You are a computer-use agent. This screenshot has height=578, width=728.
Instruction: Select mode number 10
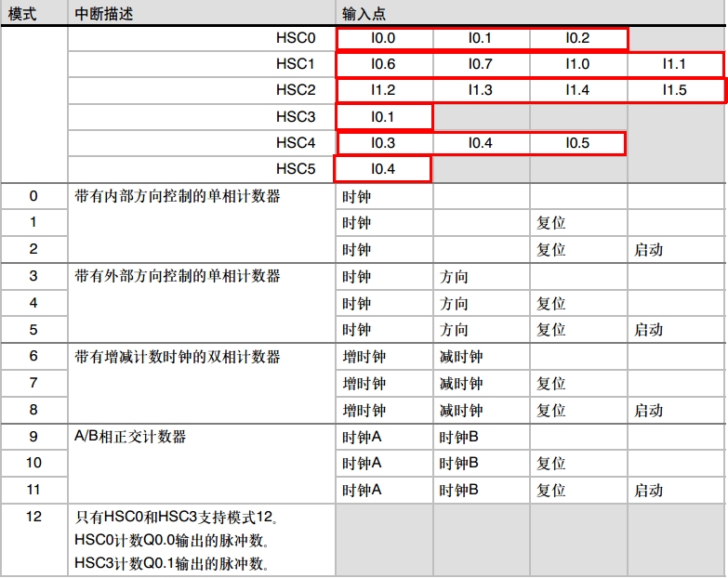point(33,463)
